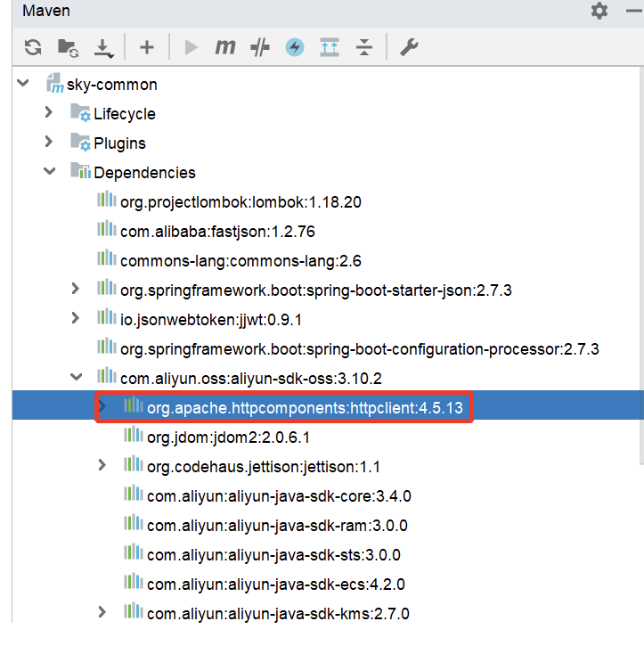Select aliyun-java-sdk-core:3.4.0 row
Viewport: 644px width, 646px height.
tap(328, 496)
